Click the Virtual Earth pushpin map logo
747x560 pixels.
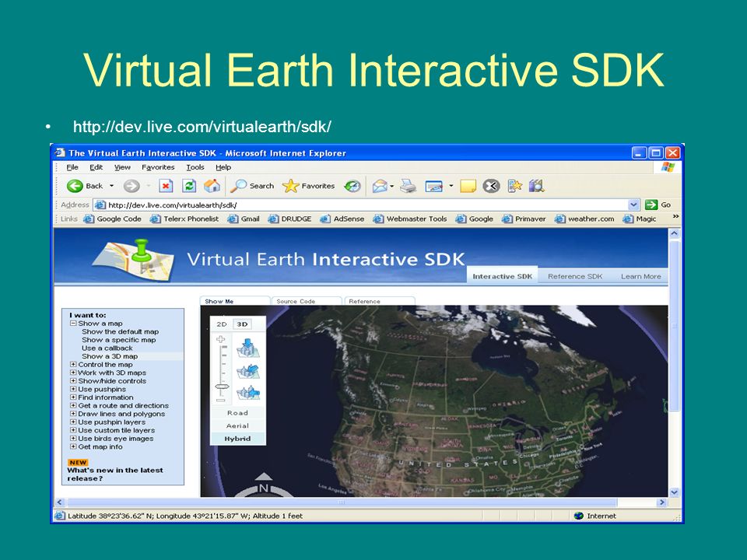tap(134, 261)
